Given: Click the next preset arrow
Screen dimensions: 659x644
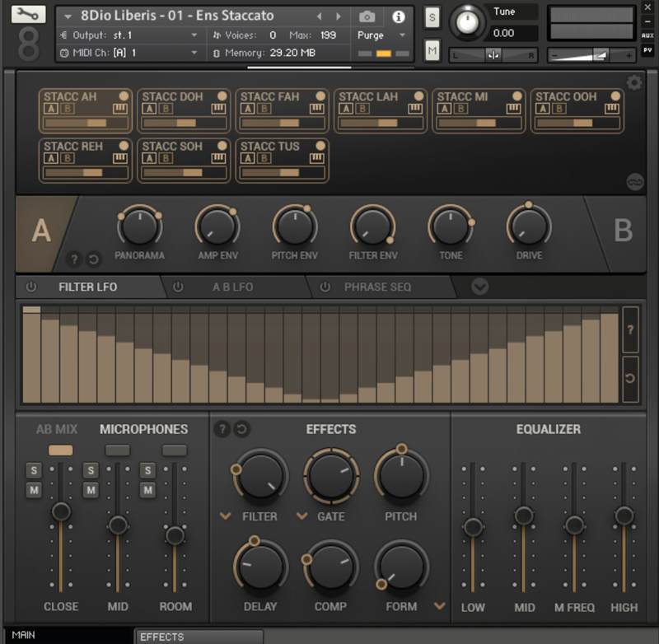Looking at the screenshot, I should pos(339,16).
